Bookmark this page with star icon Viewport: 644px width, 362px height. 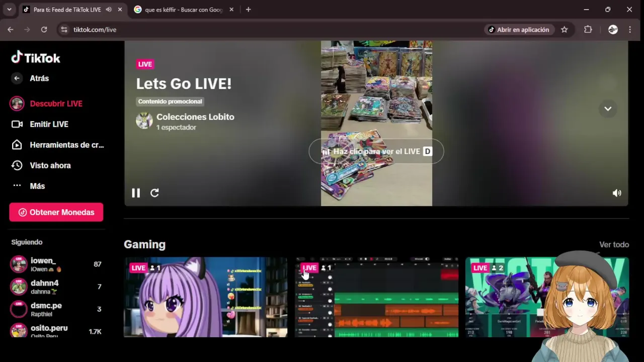click(x=565, y=30)
